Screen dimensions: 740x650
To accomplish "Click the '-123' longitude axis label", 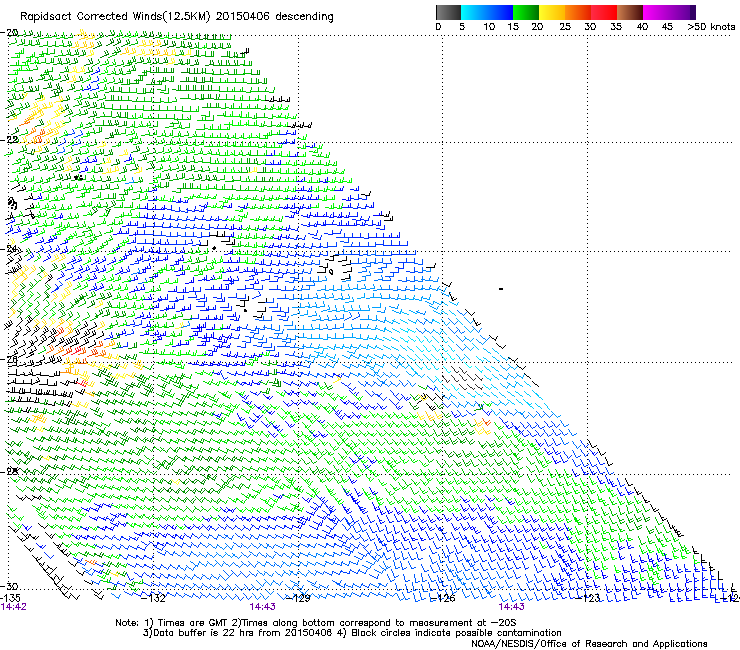I will click(x=589, y=598).
